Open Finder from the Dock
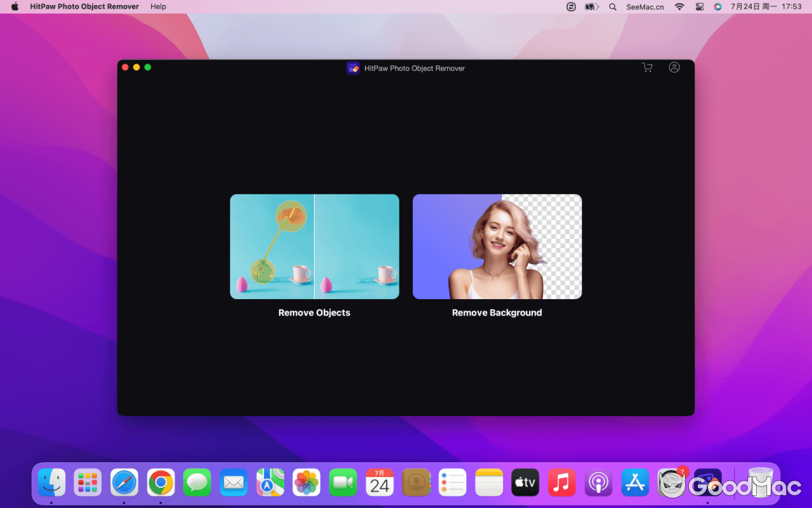This screenshot has width=812, height=508. point(51,483)
